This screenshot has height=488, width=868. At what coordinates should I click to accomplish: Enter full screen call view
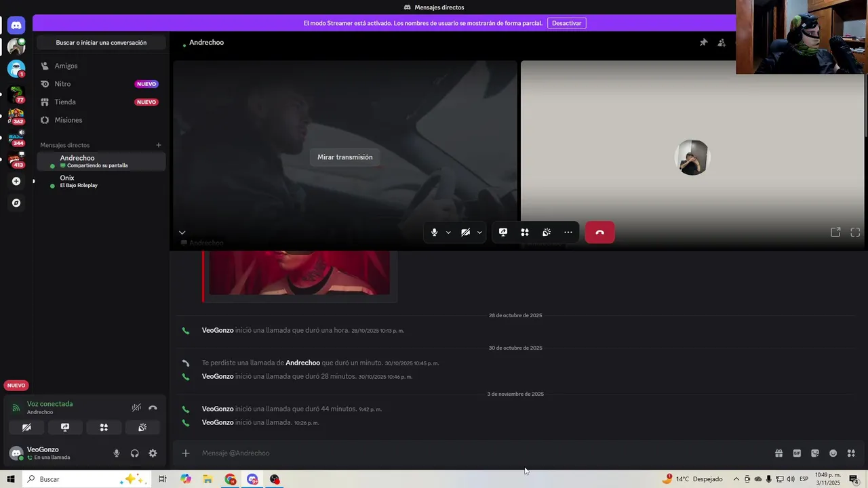coord(855,232)
